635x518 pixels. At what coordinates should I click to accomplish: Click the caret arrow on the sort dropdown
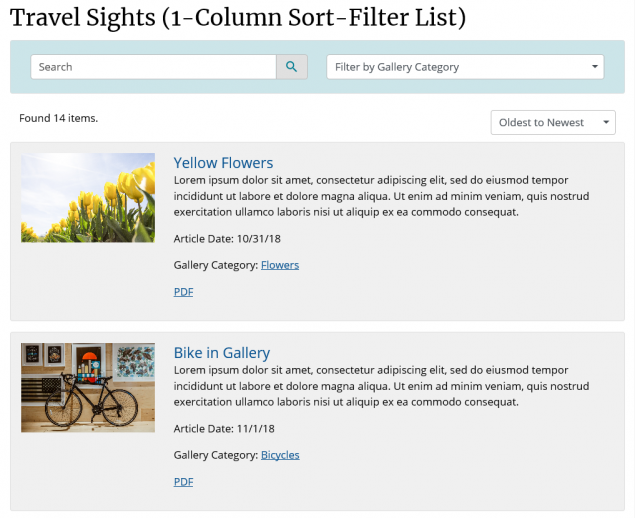coord(606,122)
